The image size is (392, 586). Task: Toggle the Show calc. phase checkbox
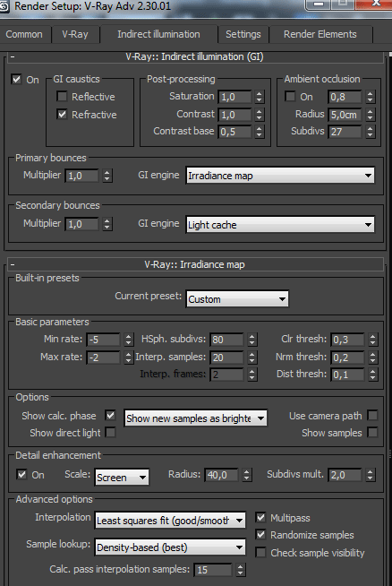click(x=110, y=415)
